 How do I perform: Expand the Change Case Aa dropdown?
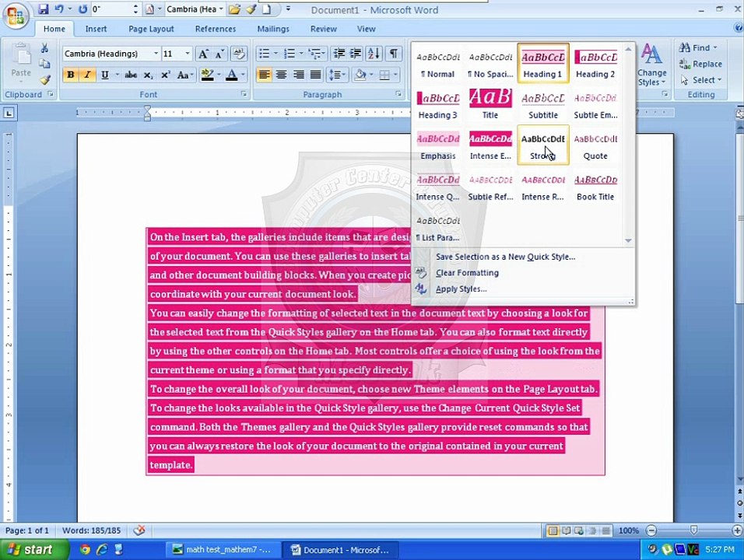click(x=184, y=75)
